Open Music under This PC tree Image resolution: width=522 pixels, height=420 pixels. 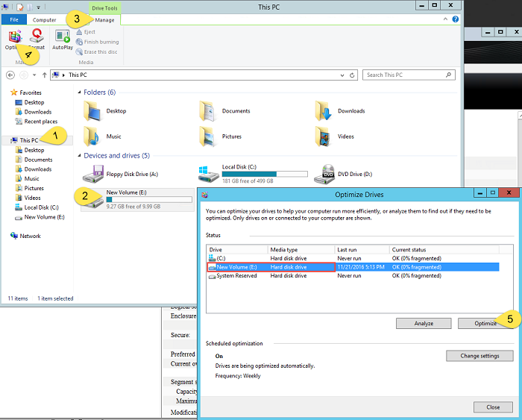(28, 179)
